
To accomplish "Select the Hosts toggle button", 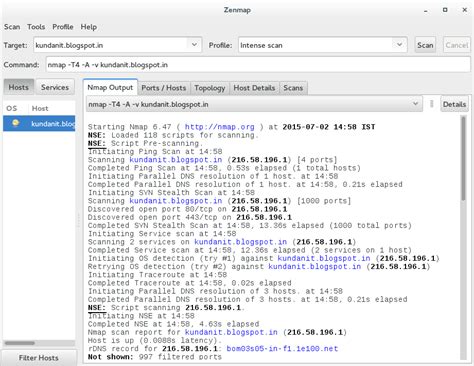I will coord(19,87).
